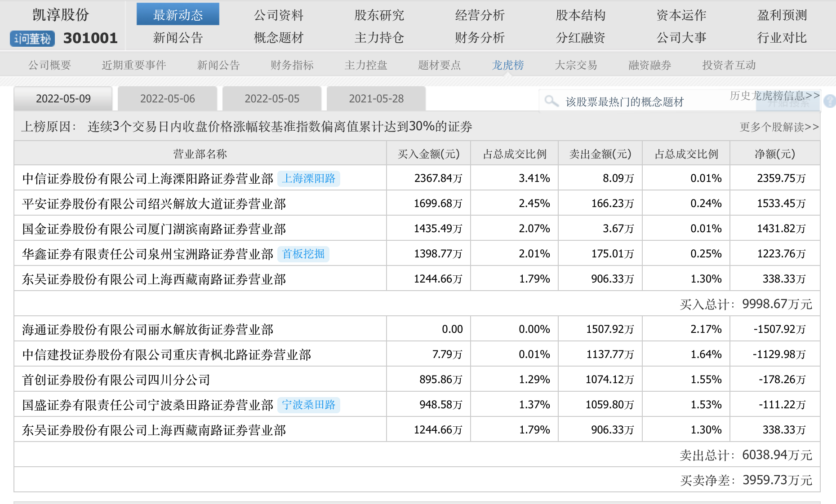This screenshot has width=836, height=504.
Task: Open the 大宗交易 sub-navigation item
Action: tap(576, 65)
